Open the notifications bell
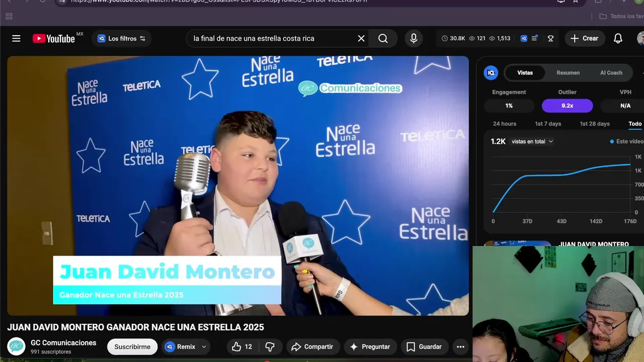Viewport: 644px width, 362px height. coord(618,38)
